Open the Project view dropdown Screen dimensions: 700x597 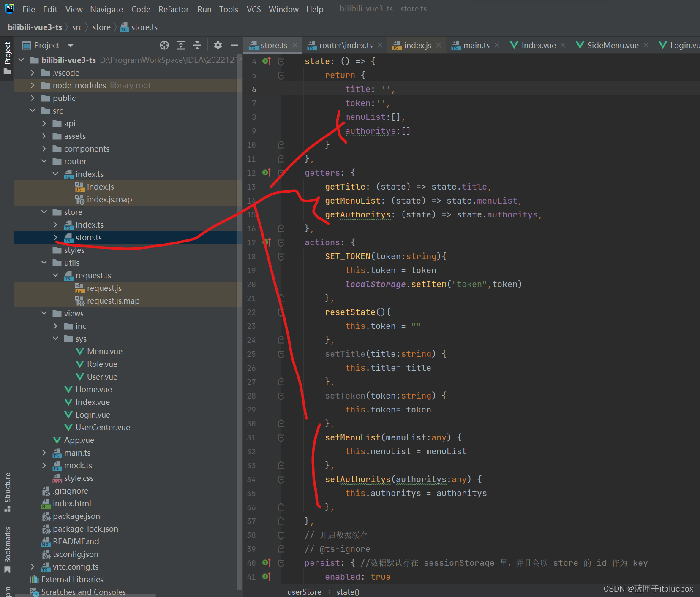coord(71,46)
